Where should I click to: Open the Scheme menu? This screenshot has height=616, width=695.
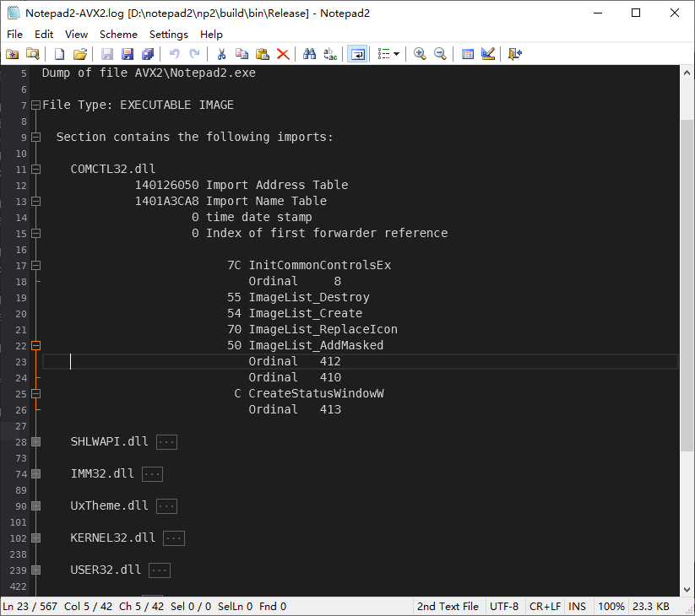click(117, 35)
